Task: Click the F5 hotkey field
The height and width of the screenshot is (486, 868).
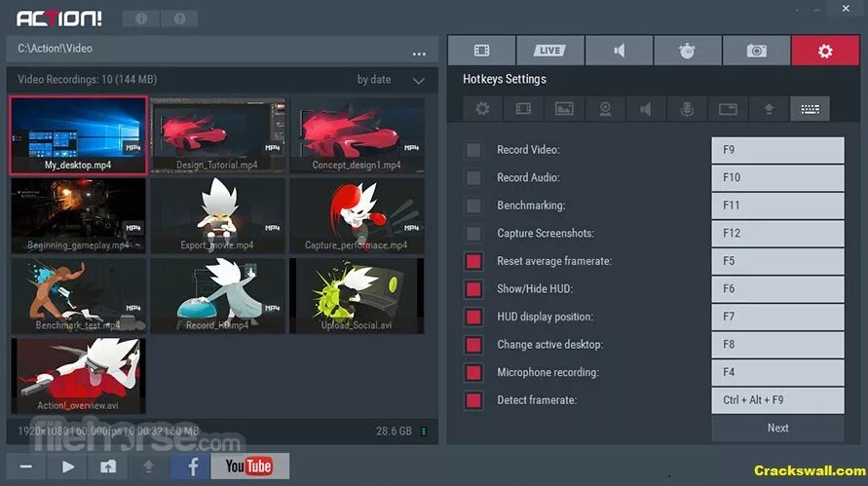Action: 777,261
